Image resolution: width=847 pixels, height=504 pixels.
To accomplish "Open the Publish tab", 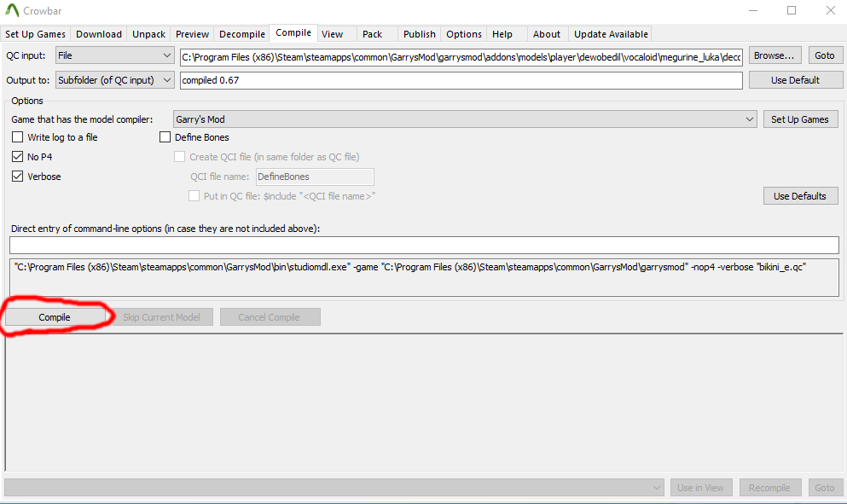I will (419, 34).
